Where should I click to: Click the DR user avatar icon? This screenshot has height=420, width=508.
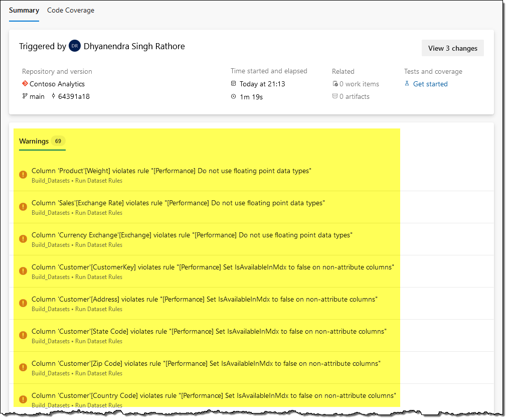[75, 46]
